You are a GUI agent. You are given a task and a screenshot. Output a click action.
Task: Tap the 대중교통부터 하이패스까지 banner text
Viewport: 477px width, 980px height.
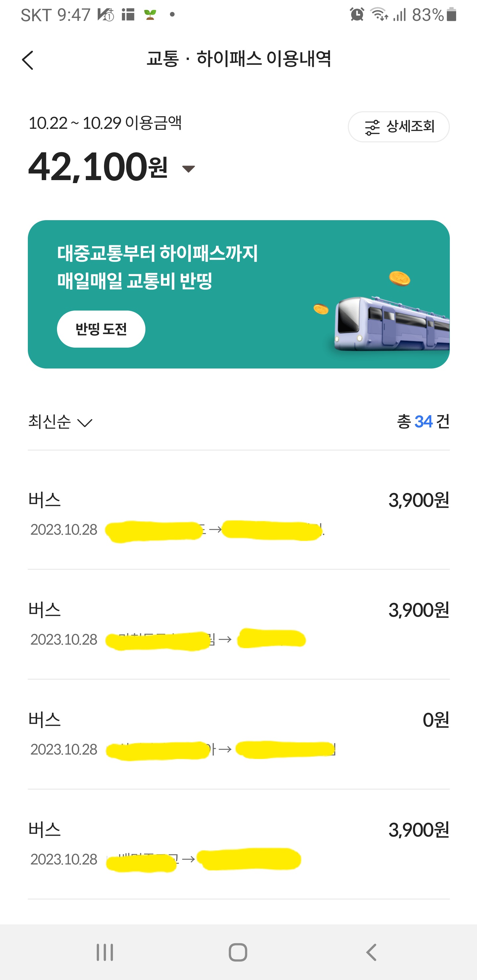pyautogui.click(x=158, y=253)
